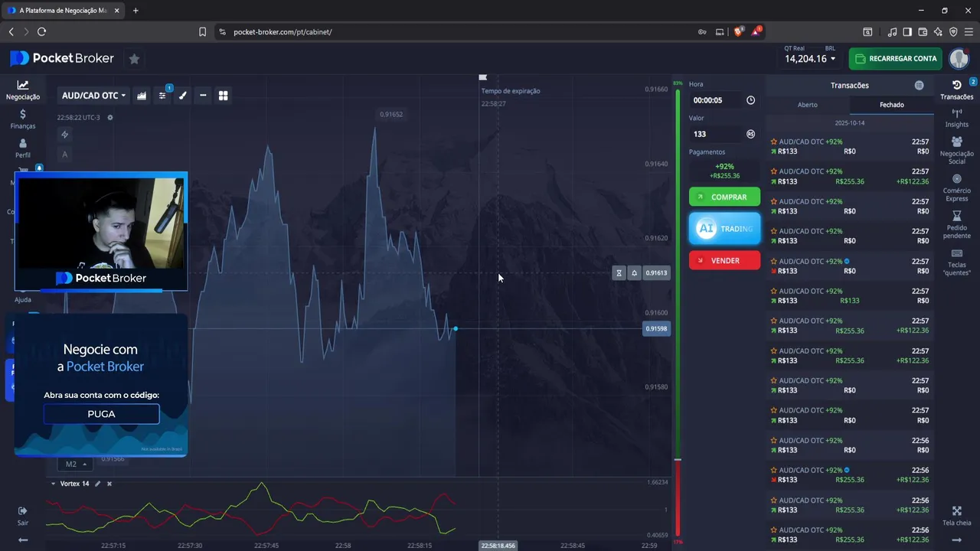Set price alert bell at 0.91613
Viewport: 980px width, 551px height.
point(634,273)
